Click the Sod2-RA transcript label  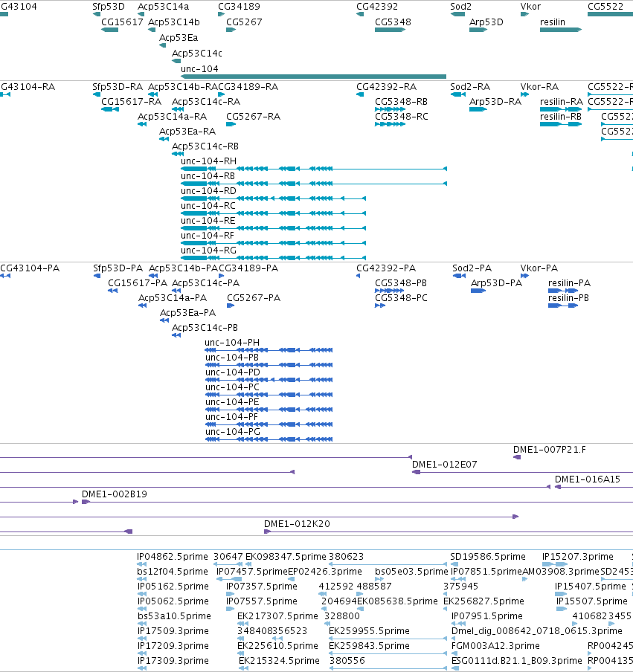coord(470,86)
